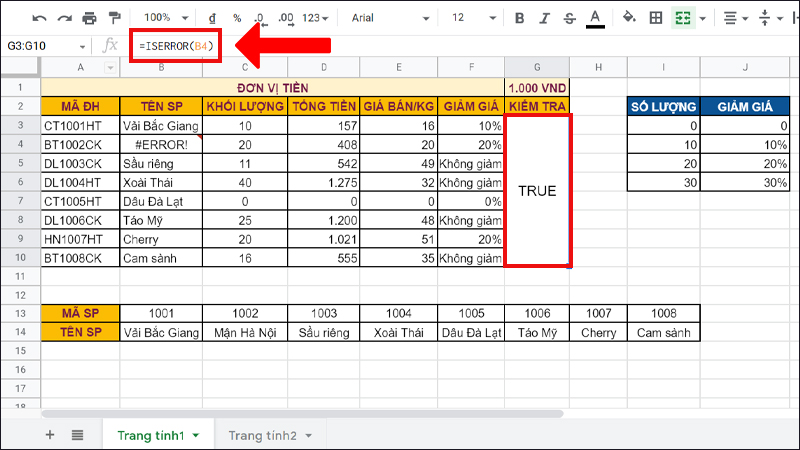Viewport: 800px width, 450px height.
Task: Click the merge cells icon
Action: pyautogui.click(x=683, y=18)
